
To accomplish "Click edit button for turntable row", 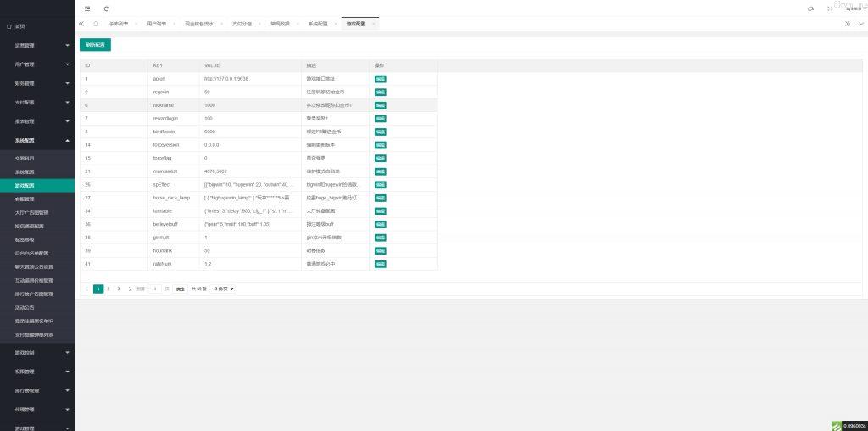I will [x=381, y=210].
